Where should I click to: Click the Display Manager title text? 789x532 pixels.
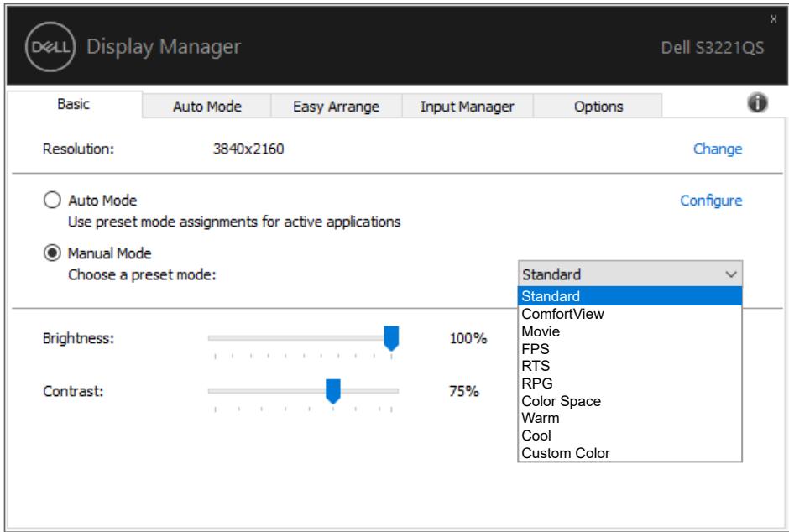pyautogui.click(x=164, y=47)
